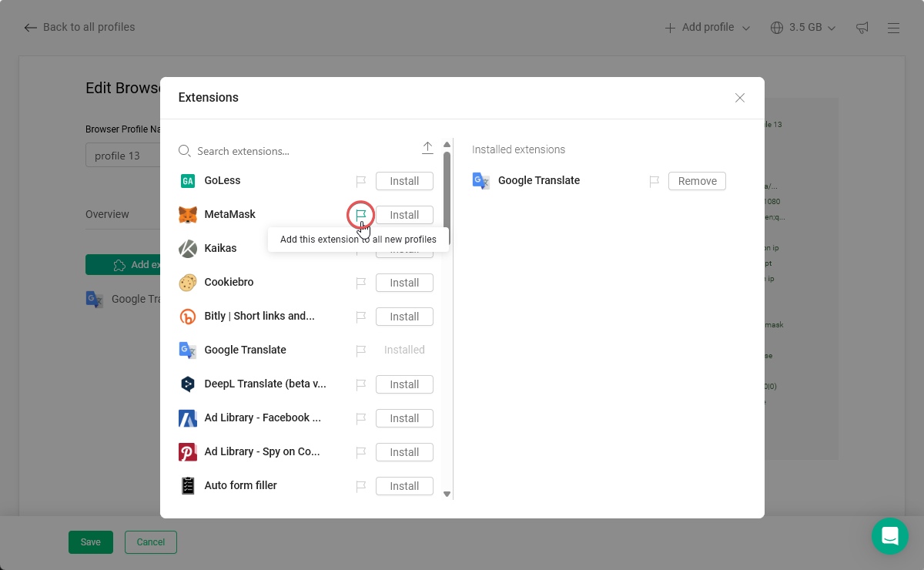
Task: Click the Auto form filler name
Action: coord(240,485)
